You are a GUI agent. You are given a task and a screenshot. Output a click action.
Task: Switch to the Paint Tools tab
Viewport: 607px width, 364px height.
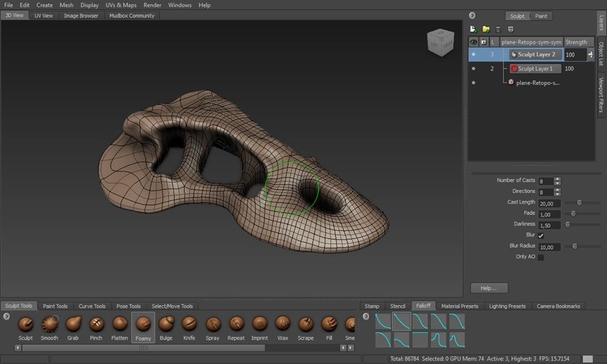click(56, 306)
